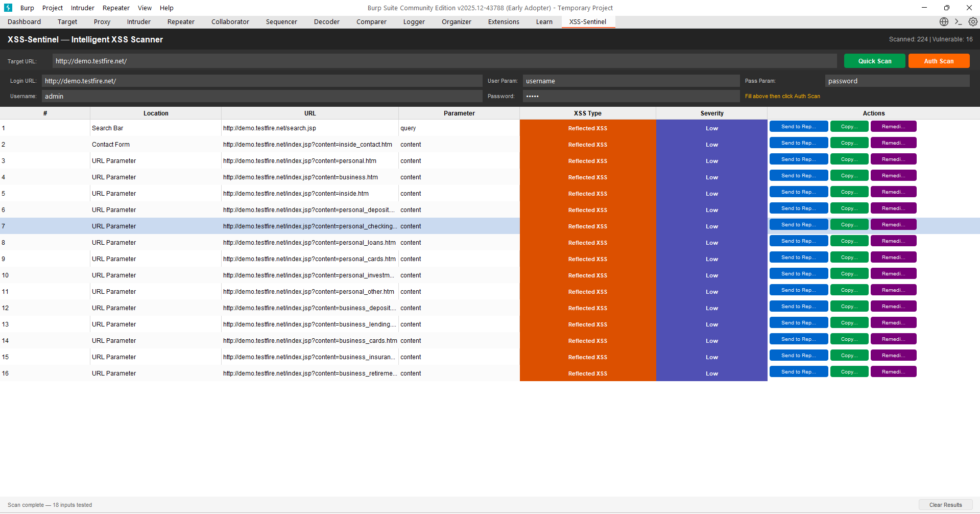Image resolution: width=980 pixels, height=514 pixels.
Task: Switch to the Repeater tab
Action: [x=181, y=21]
